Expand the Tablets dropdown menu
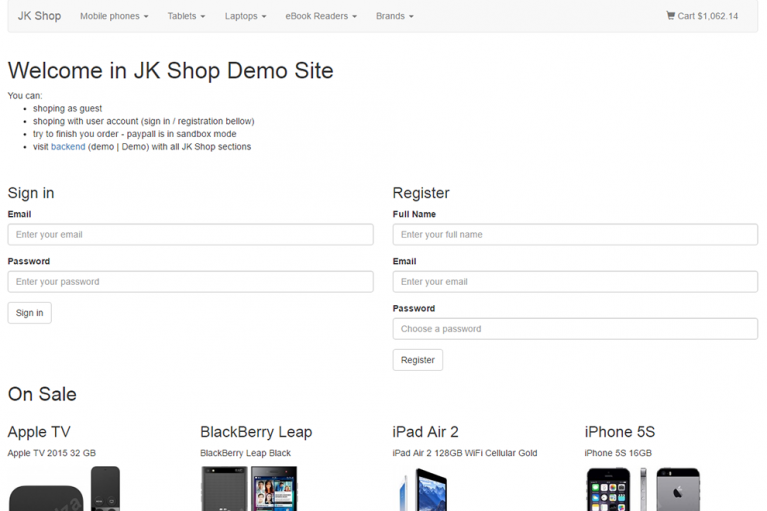767x511 pixels. (186, 16)
